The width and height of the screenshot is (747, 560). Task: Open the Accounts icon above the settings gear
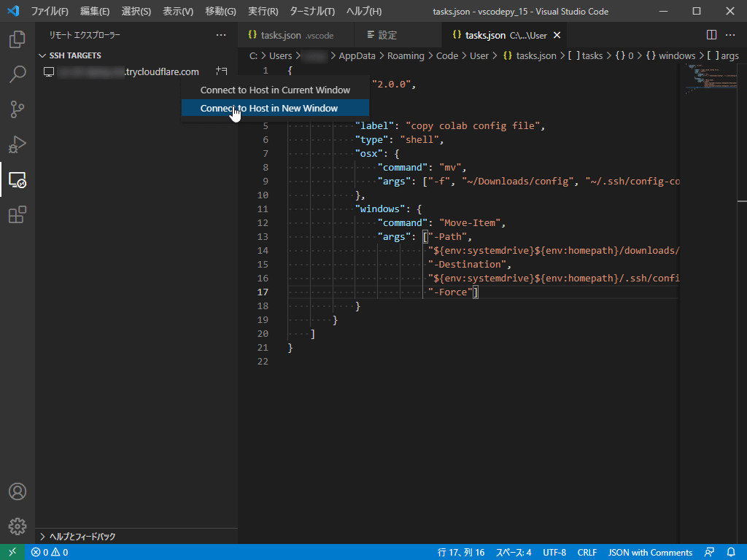tap(18, 491)
